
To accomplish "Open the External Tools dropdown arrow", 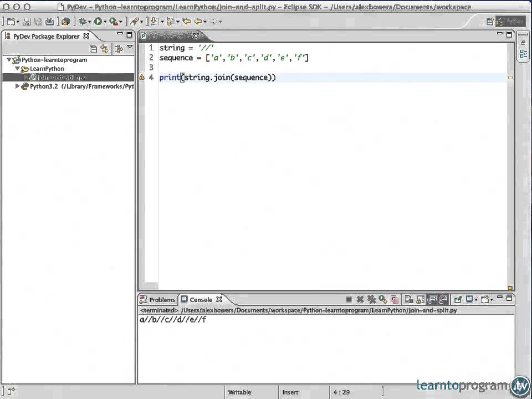I will (121, 22).
